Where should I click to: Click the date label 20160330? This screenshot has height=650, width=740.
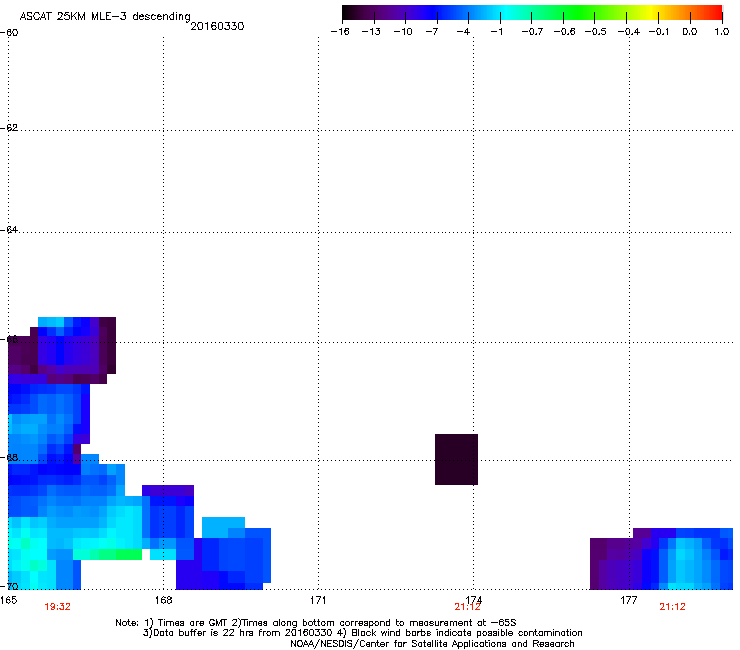pyautogui.click(x=217, y=26)
